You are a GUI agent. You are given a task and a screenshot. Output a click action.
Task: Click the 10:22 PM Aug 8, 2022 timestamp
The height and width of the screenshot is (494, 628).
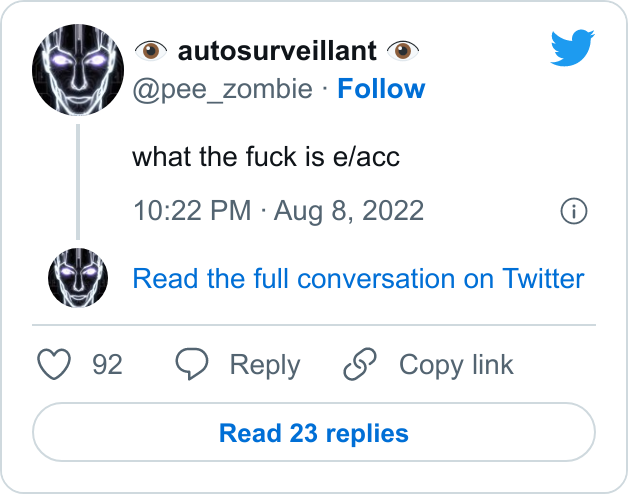pyautogui.click(x=278, y=210)
